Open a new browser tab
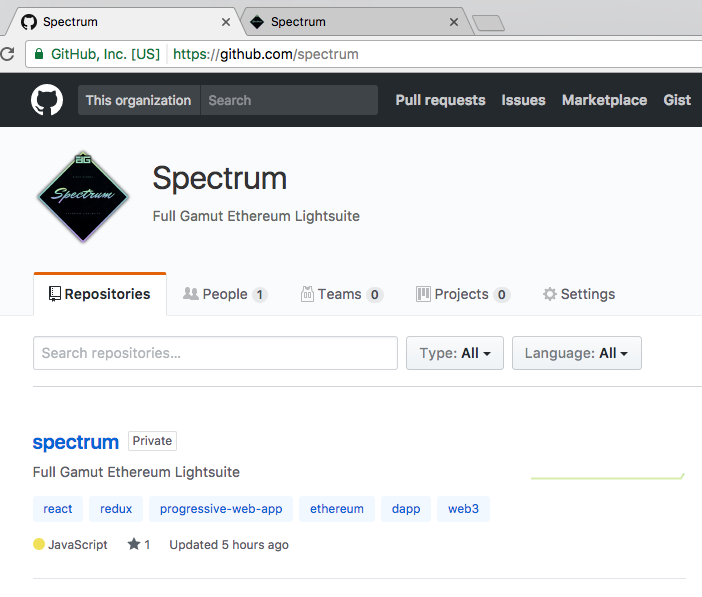Screen dimensions: 702x597 [489, 23]
